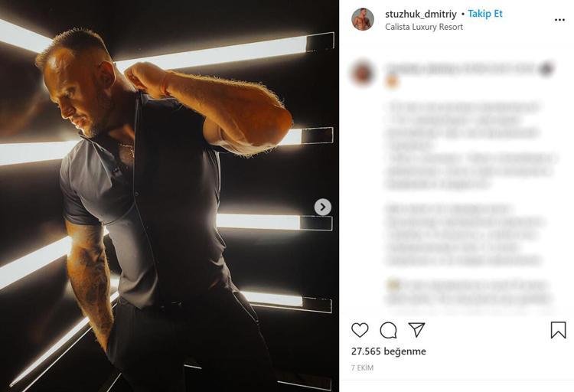574x392 pixels.
Task: Click the first blurred caption paragraph
Action: (x=471, y=145)
